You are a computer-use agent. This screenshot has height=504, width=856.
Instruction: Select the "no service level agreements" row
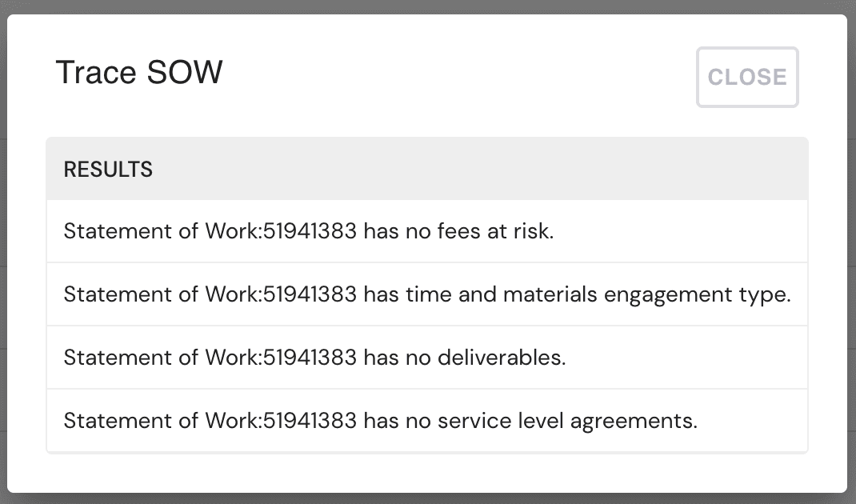[x=426, y=421]
